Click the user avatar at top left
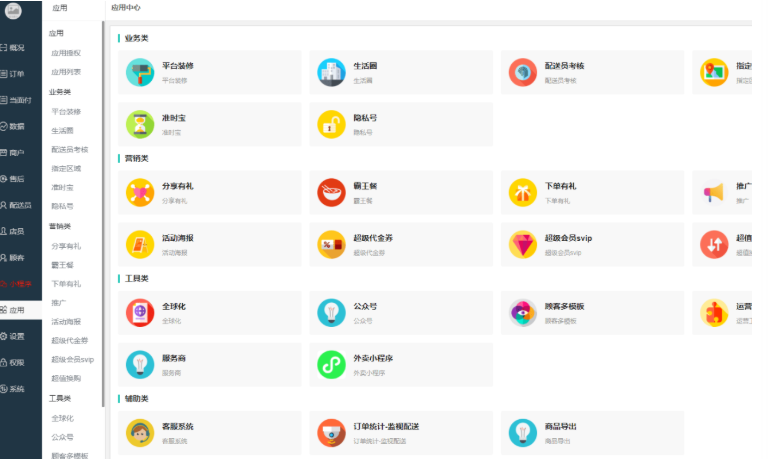This screenshot has height=459, width=769. point(13,11)
